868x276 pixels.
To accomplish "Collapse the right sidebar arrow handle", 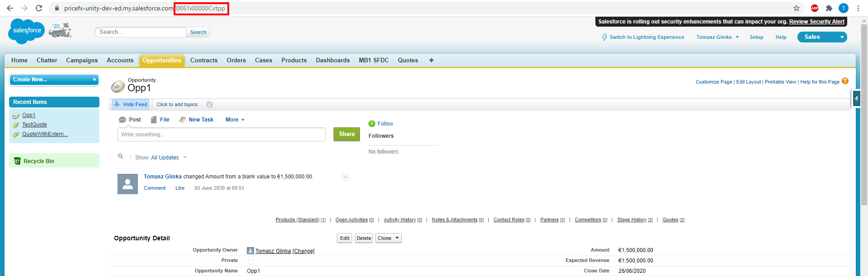I will (x=856, y=98).
